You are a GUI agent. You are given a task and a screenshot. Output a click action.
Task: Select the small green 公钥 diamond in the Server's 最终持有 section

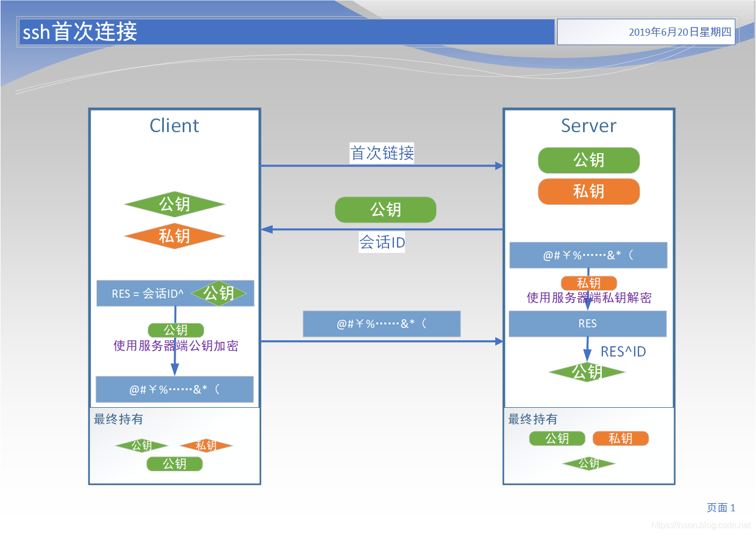[589, 463]
